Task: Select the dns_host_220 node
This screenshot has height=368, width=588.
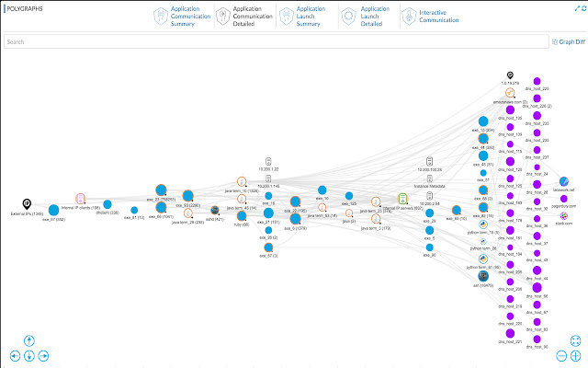Action: [x=510, y=316]
